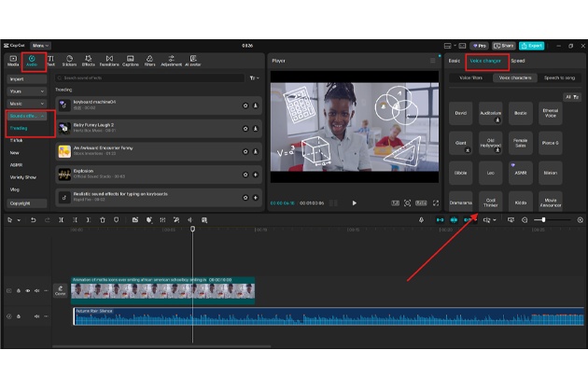Toggle video track visibility eye icon
The height and width of the screenshot is (392, 588).
[x=28, y=290]
